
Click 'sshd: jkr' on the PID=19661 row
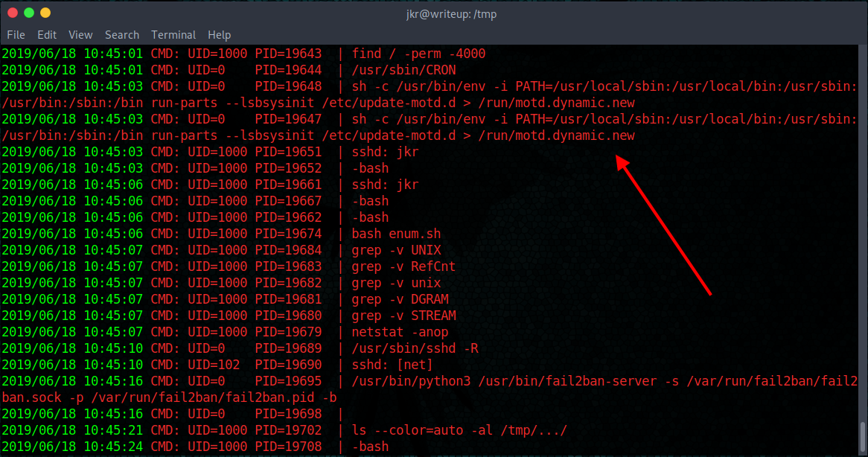click(x=386, y=185)
